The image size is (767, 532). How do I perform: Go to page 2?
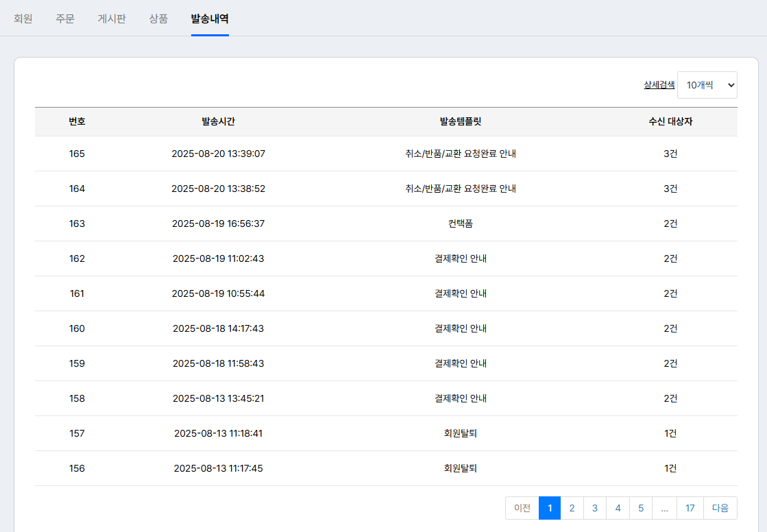point(572,508)
